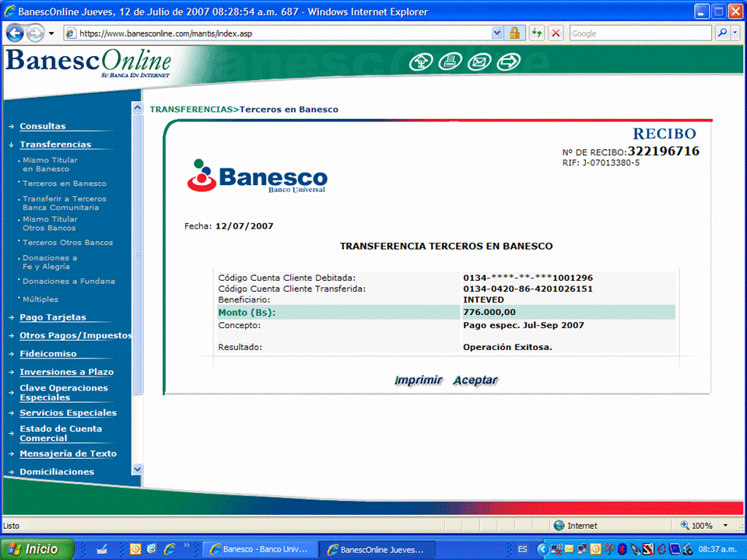The width and height of the screenshot is (747, 560).
Task: Click the envelope mail icon in the Banesco header
Action: coord(479,62)
